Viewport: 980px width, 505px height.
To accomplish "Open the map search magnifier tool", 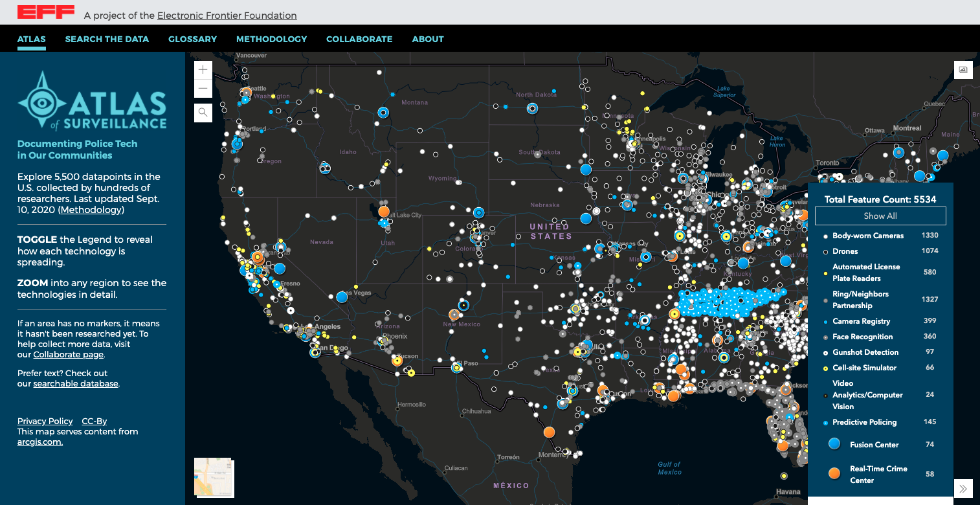I will (203, 113).
